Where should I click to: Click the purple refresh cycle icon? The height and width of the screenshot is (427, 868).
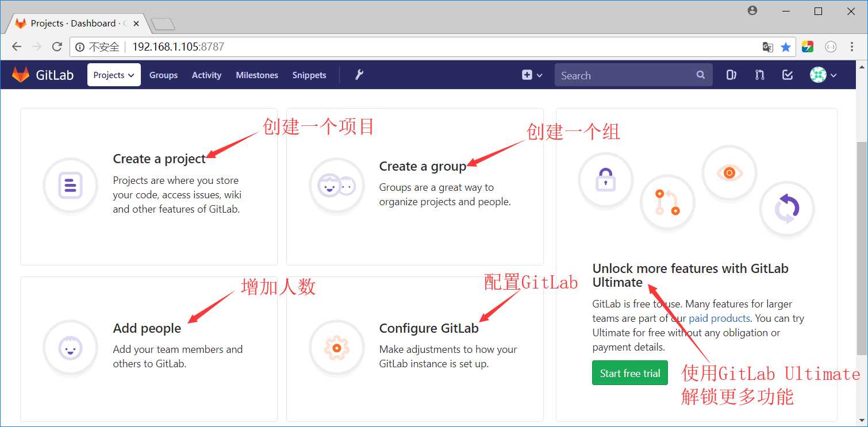[787, 209]
